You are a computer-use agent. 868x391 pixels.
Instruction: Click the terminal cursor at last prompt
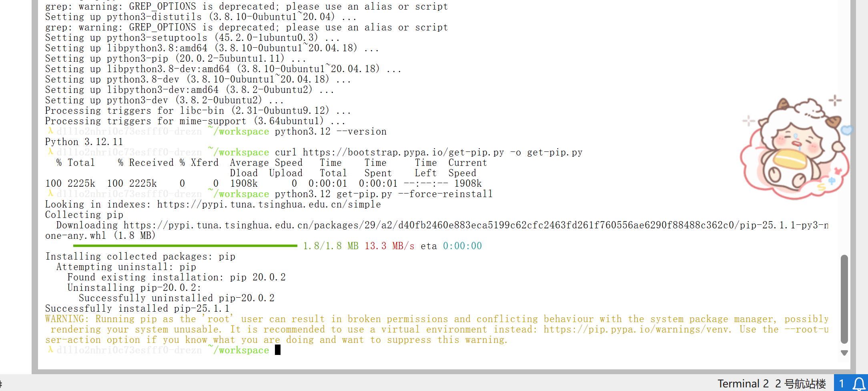pyautogui.click(x=278, y=350)
